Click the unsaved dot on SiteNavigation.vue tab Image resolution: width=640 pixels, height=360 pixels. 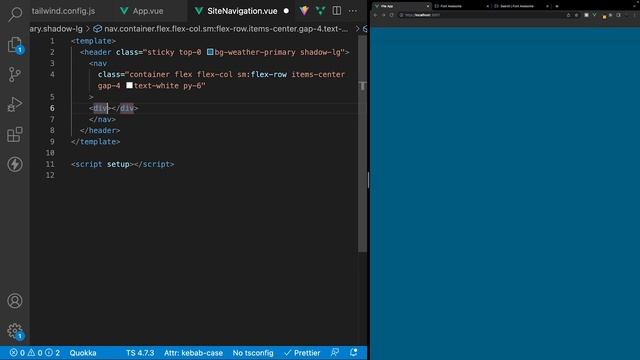pyautogui.click(x=286, y=11)
